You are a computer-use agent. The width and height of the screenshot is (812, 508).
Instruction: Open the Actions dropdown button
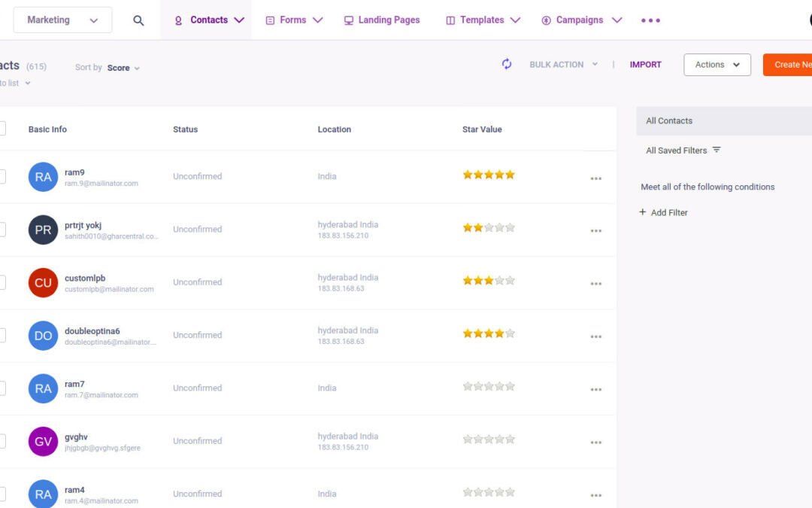point(717,65)
